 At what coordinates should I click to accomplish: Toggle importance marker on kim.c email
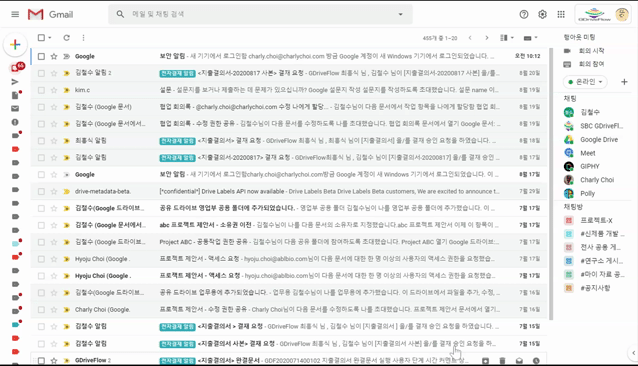pos(66,90)
